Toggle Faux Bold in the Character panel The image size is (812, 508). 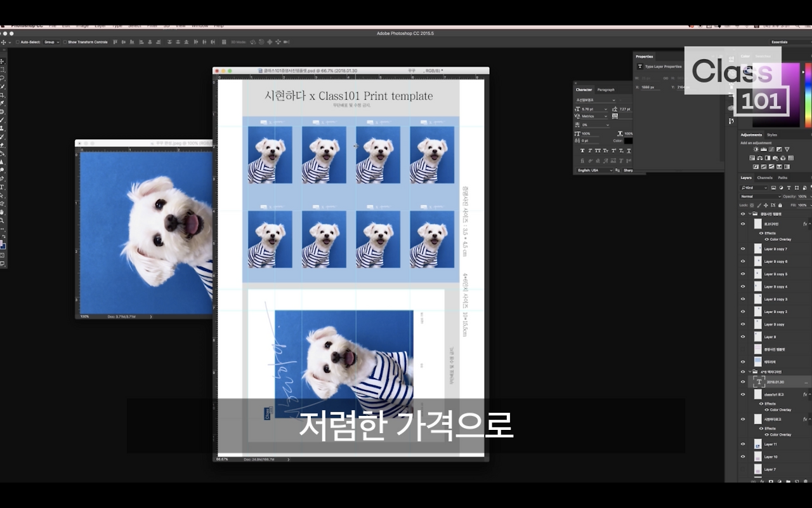coord(582,150)
